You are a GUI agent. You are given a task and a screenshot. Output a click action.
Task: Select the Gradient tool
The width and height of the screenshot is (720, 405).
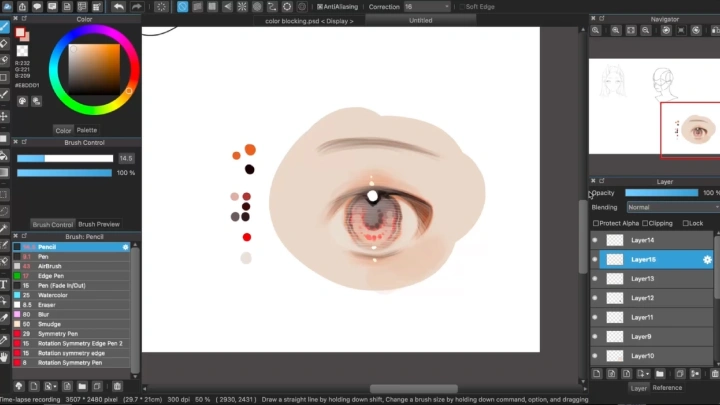tap(4, 172)
